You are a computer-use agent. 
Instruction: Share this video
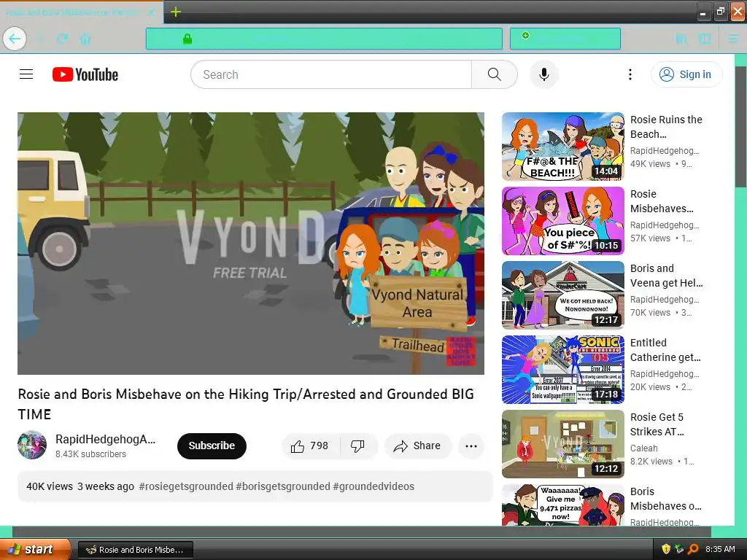417,446
